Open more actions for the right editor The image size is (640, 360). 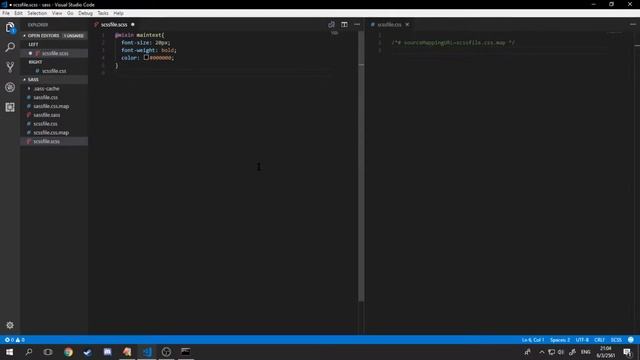(632, 24)
